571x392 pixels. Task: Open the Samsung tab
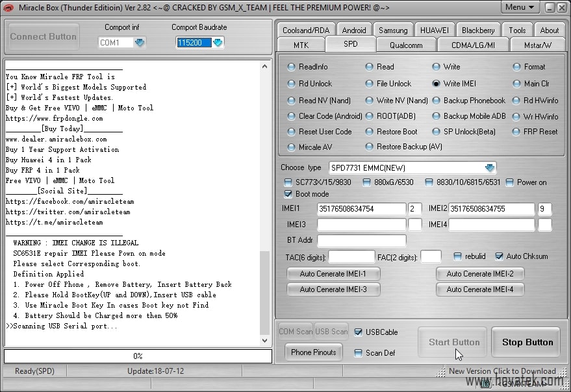pos(393,31)
